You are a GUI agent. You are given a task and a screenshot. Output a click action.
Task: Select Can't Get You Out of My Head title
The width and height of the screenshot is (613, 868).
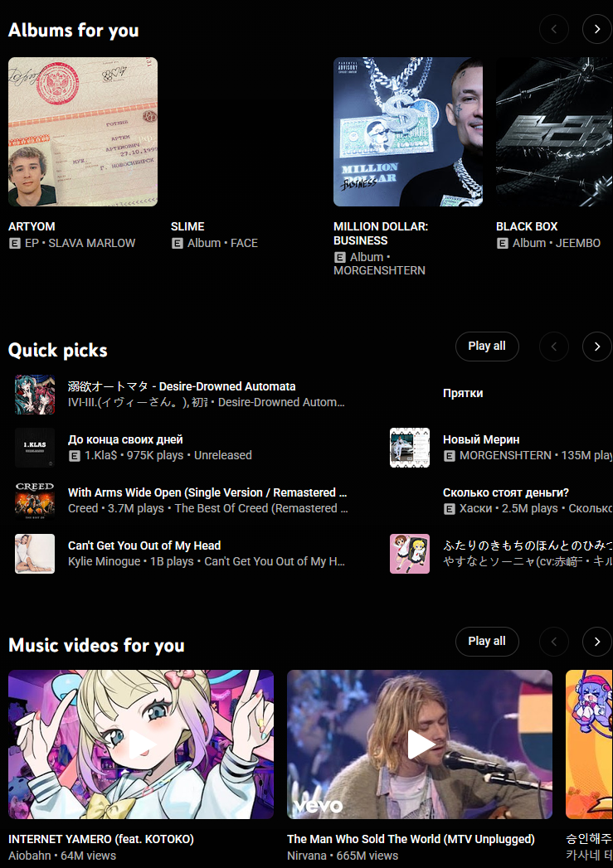(144, 546)
